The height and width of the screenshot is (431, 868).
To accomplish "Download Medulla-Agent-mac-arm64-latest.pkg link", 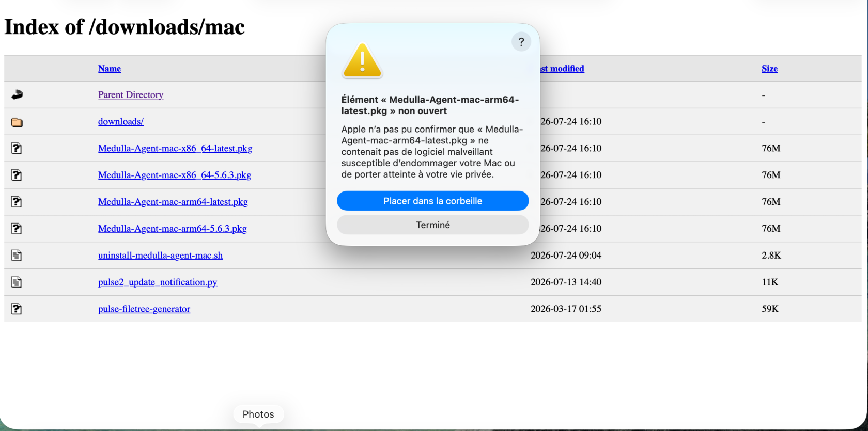I will 173,202.
